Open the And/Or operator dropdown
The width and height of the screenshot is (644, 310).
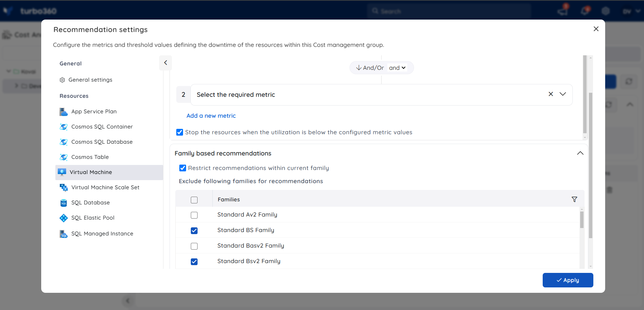397,68
